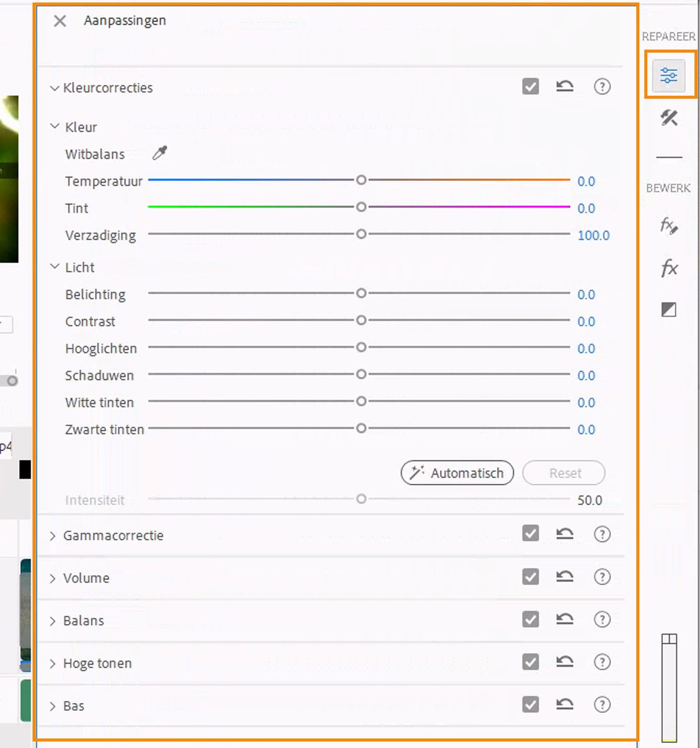
Task: Click the Verzadiging value 100.0
Action: pos(594,236)
